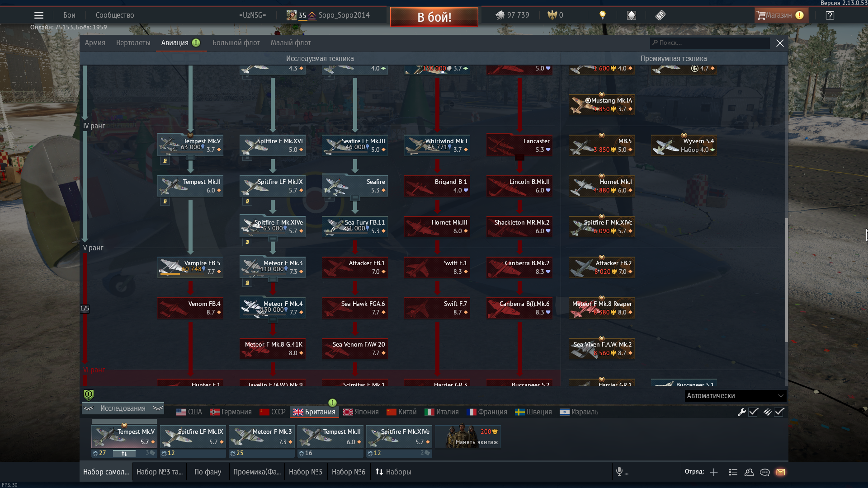Select preset По фану
Screen dimensions: 868x488
pyautogui.click(x=208, y=472)
